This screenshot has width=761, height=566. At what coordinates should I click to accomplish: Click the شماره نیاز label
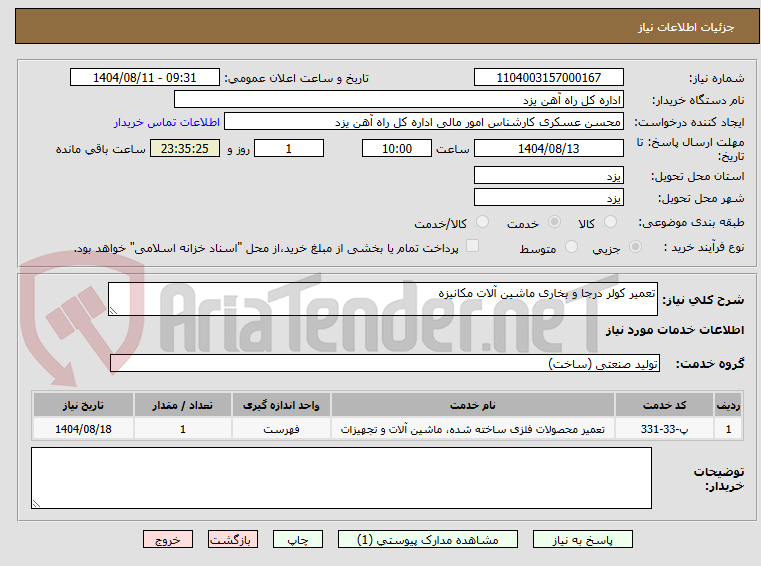[716, 78]
